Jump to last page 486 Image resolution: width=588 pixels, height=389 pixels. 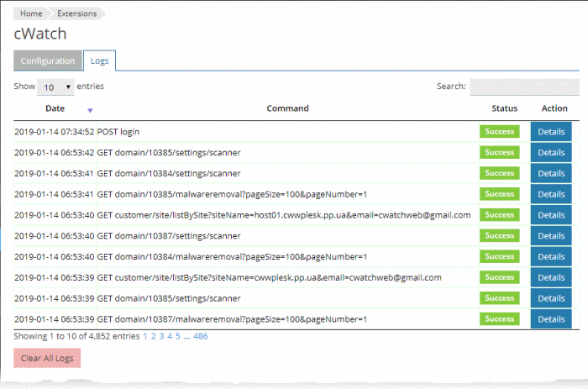(x=201, y=336)
